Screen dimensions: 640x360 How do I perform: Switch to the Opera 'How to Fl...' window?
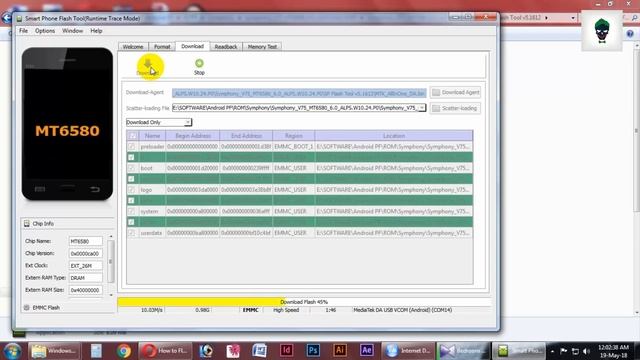pyautogui.click(x=166, y=351)
